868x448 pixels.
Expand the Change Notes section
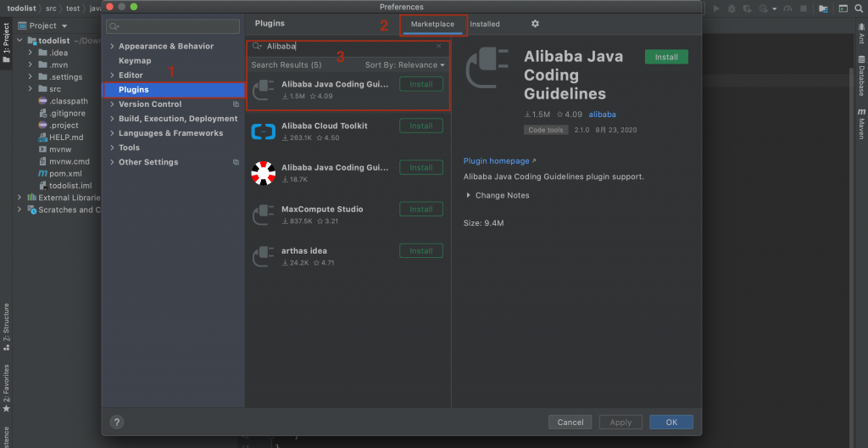click(x=468, y=195)
